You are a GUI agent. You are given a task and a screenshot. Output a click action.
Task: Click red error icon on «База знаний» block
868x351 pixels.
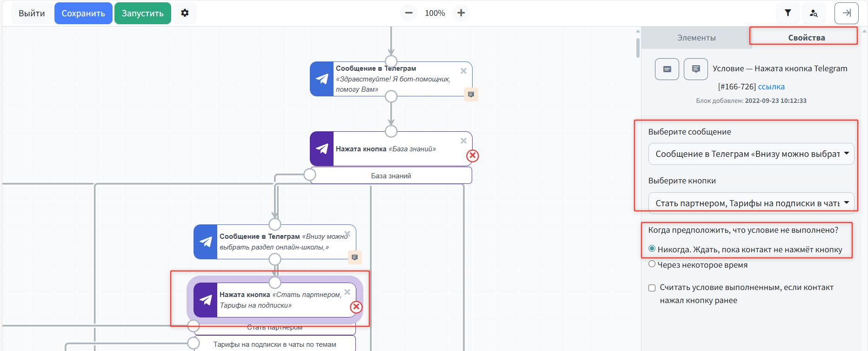point(473,156)
